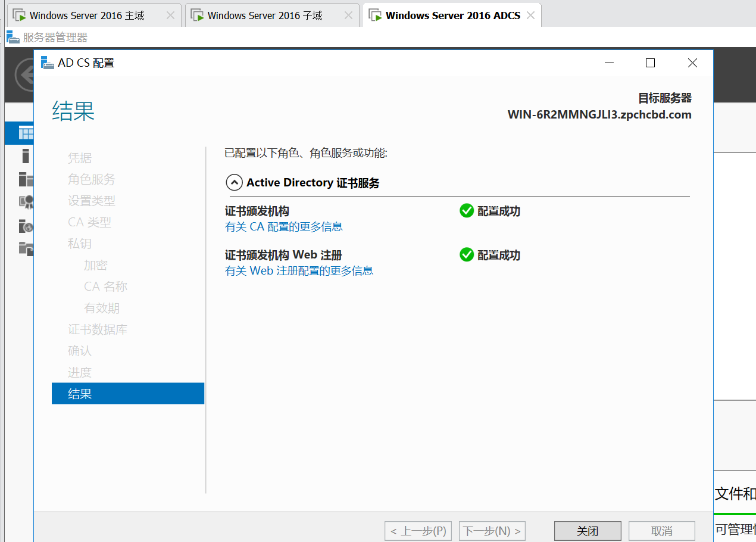This screenshot has width=756, height=542.
Task: Click the 目标服务器 label
Action: pyautogui.click(x=665, y=98)
